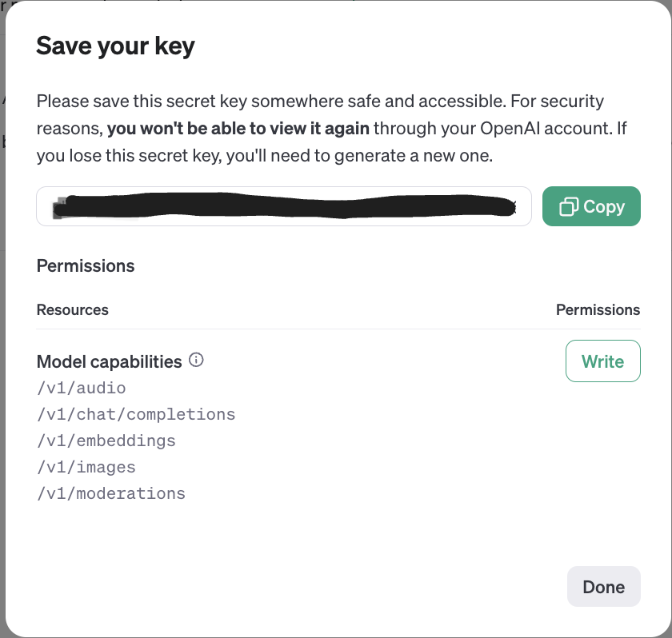Click the "Save your key" heading

pyautogui.click(x=116, y=46)
